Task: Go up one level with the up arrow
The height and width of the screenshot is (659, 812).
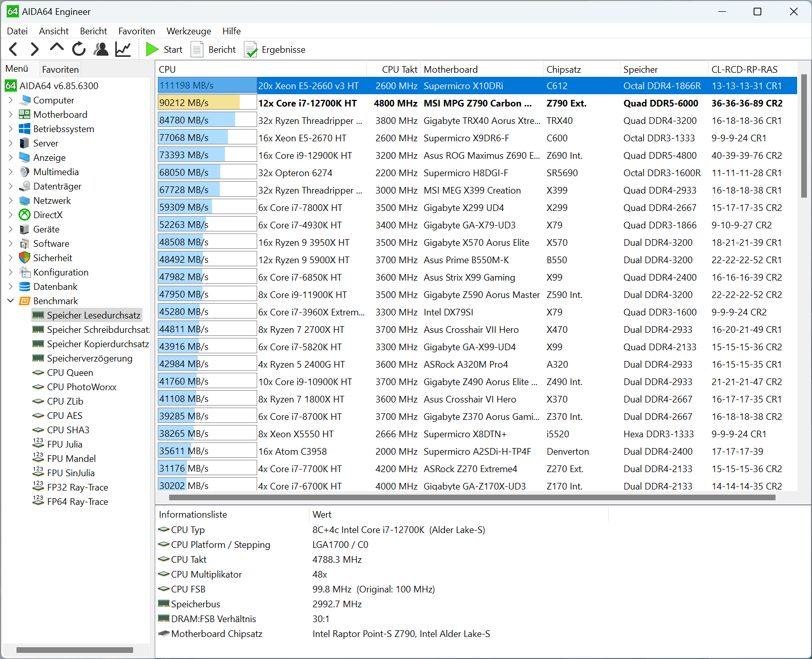Action: pos(56,48)
